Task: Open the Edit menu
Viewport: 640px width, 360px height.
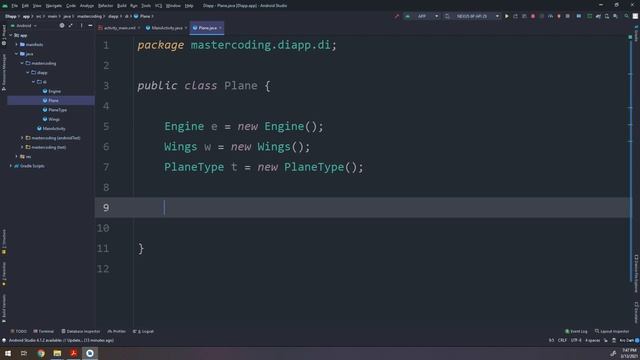Action: 25,6
